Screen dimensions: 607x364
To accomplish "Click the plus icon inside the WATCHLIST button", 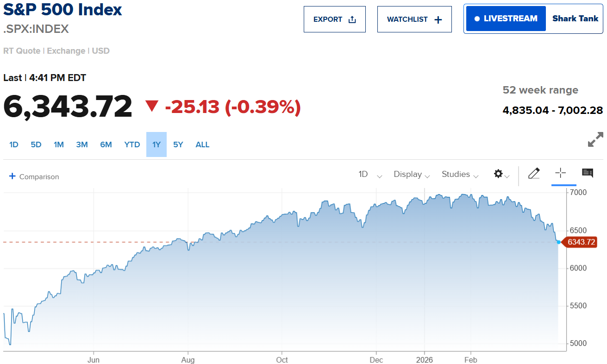I will [438, 19].
